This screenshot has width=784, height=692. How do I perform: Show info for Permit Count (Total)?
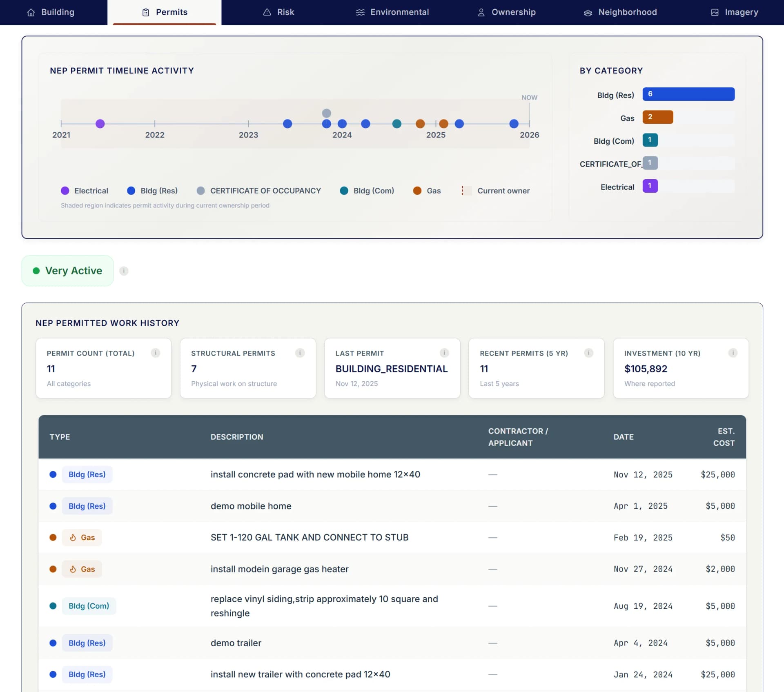[x=156, y=353]
